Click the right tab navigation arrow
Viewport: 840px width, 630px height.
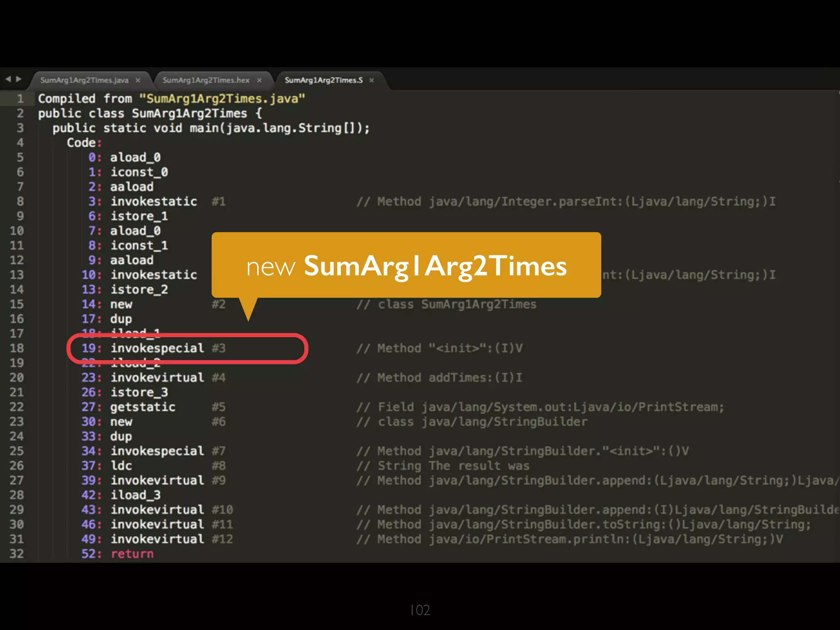(x=18, y=79)
